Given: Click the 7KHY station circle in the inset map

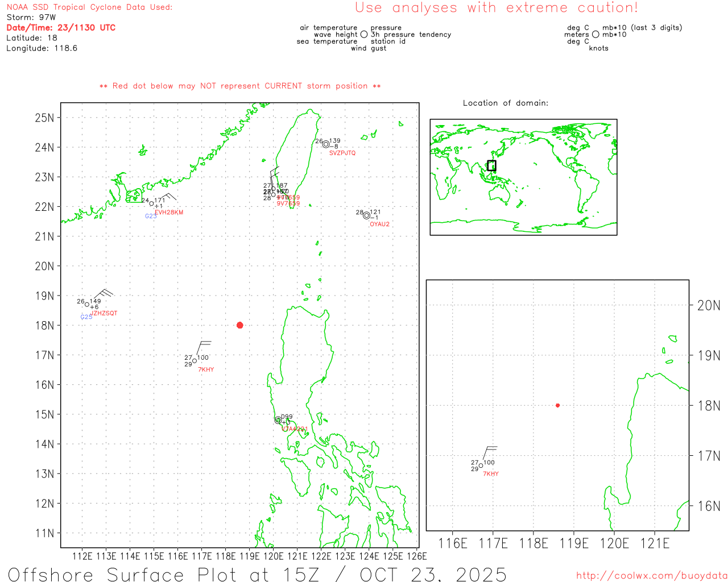Looking at the screenshot, I should tap(481, 465).
